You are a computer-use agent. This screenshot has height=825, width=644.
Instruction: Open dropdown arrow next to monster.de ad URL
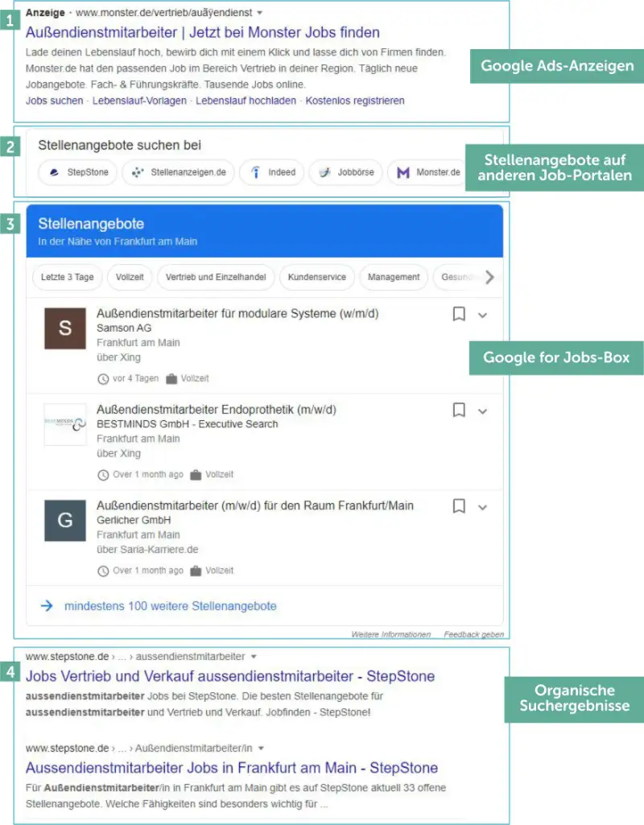259,13
